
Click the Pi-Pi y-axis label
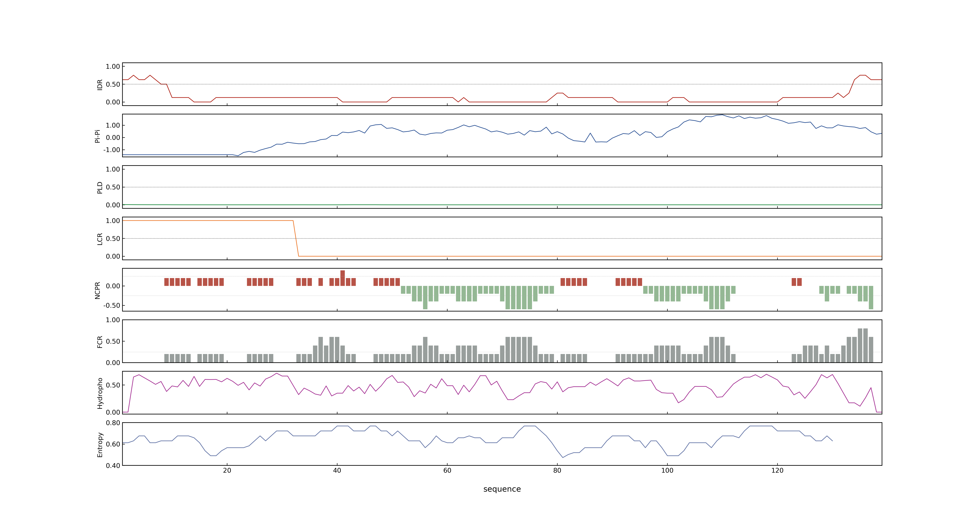97,136
